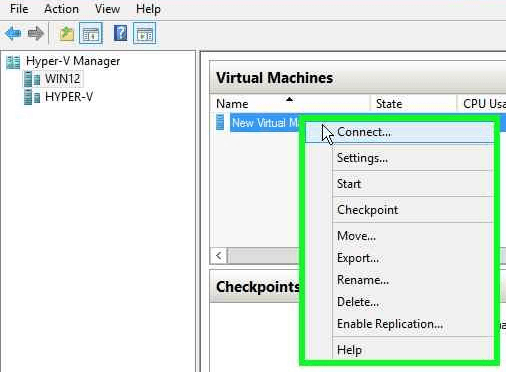Choose Settings... from the context menu
Image resolution: width=506 pixels, height=372 pixels.
click(x=399, y=158)
